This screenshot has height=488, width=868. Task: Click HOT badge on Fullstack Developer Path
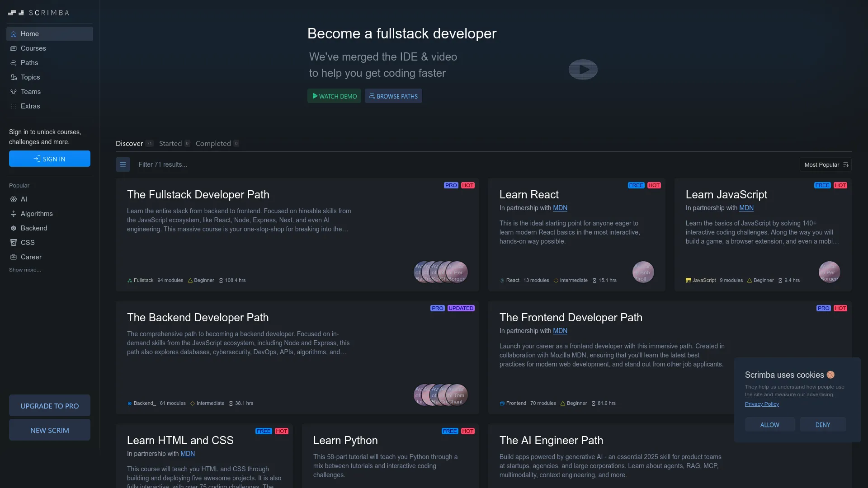[x=468, y=185]
